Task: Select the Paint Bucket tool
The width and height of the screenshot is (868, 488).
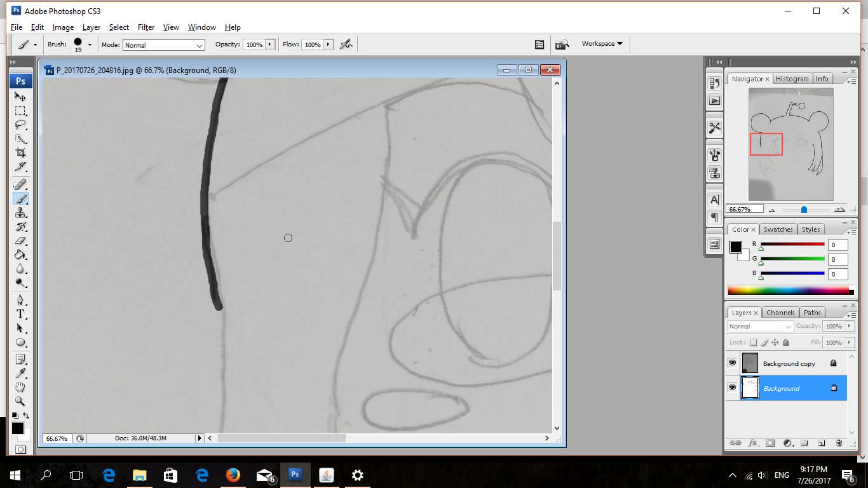Action: click(x=20, y=255)
